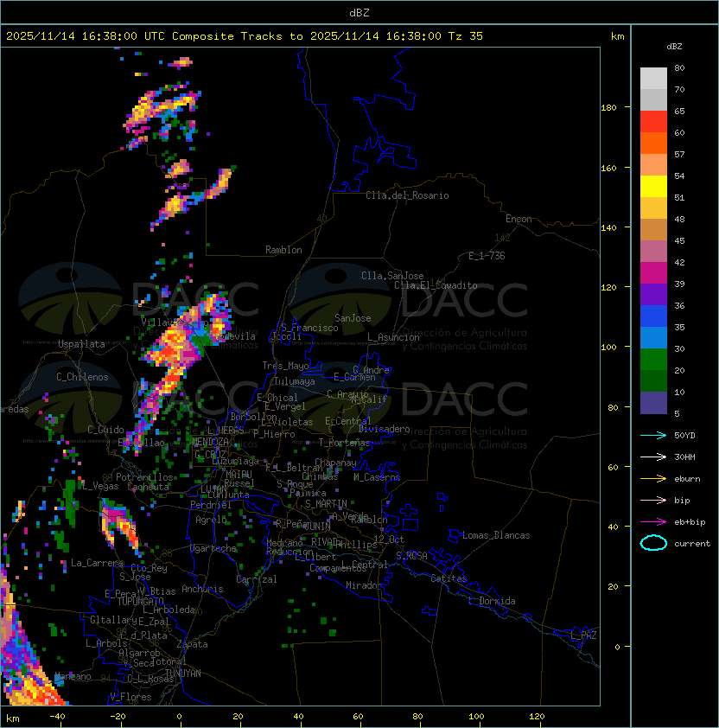Click the 'km' label at bottom-left corner

point(13,718)
